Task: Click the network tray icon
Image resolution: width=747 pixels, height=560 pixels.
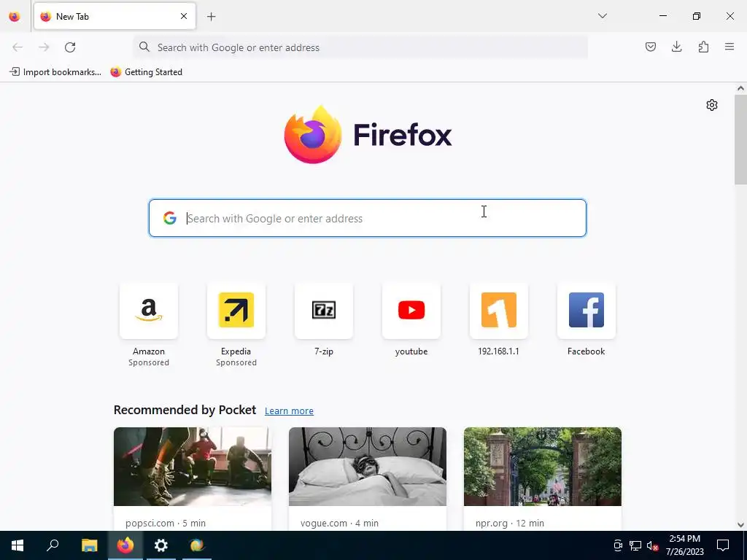Action: coord(635,545)
